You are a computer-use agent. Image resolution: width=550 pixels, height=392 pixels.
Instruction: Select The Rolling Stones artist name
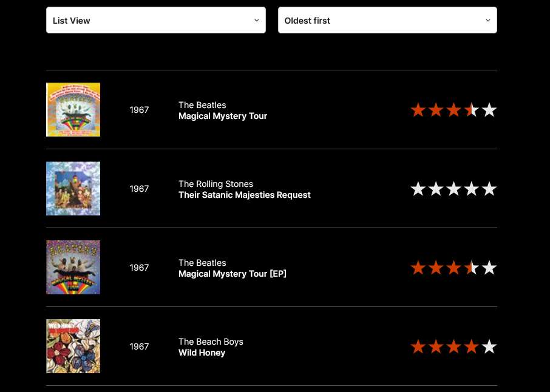pyautogui.click(x=216, y=184)
